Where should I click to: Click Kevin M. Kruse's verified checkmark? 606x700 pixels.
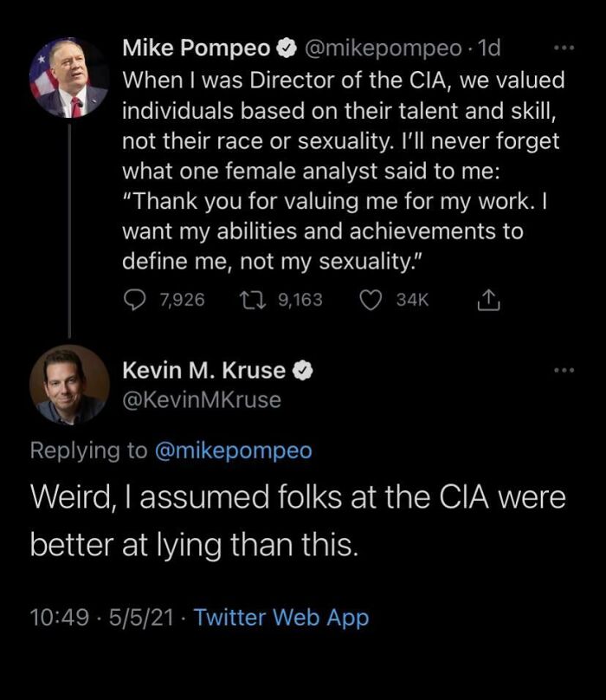302,367
